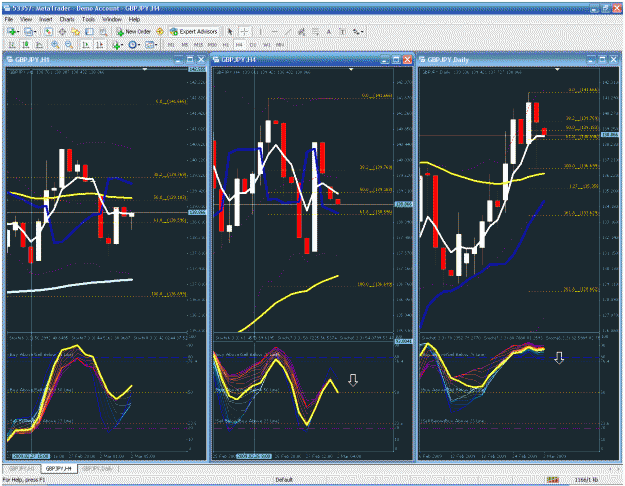Open the Data Window icon
The width and height of the screenshot is (625, 486).
pyautogui.click(x=62, y=31)
